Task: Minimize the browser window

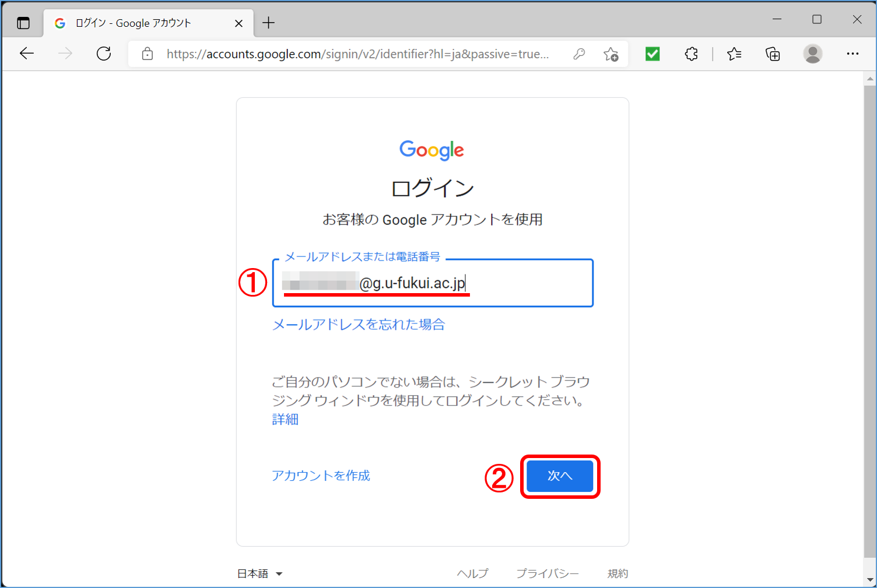Action: point(777,19)
